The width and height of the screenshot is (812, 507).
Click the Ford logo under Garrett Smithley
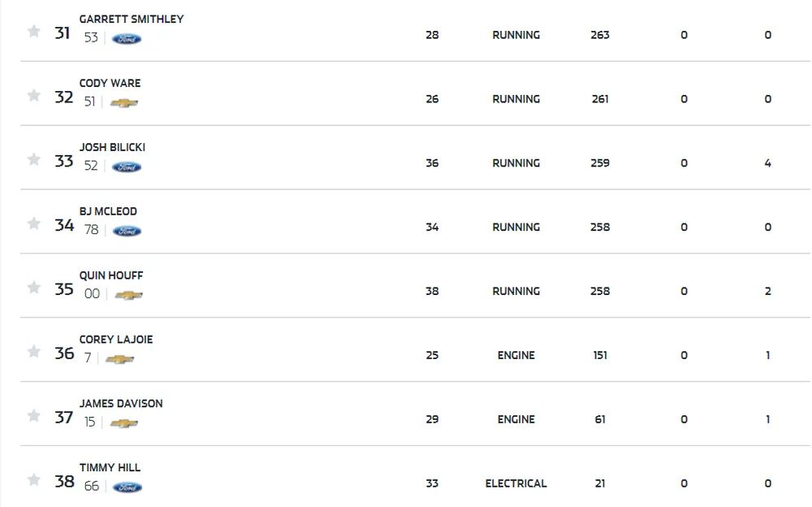(x=127, y=39)
